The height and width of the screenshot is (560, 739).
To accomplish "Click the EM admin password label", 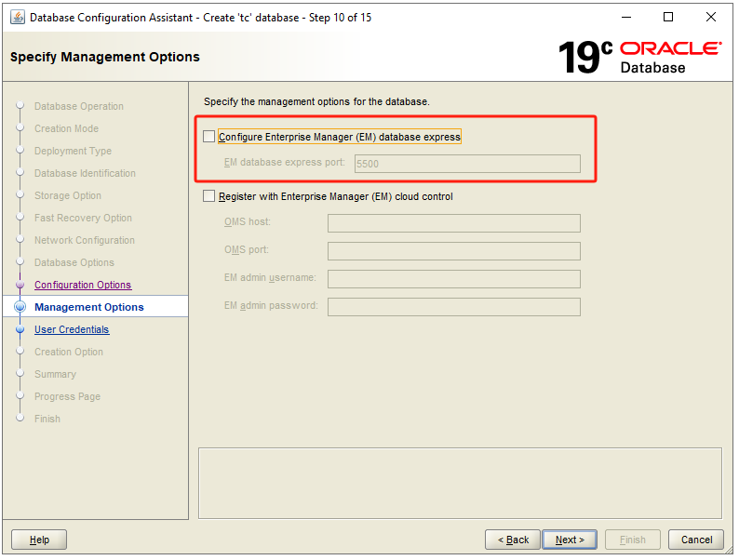I will click(271, 306).
